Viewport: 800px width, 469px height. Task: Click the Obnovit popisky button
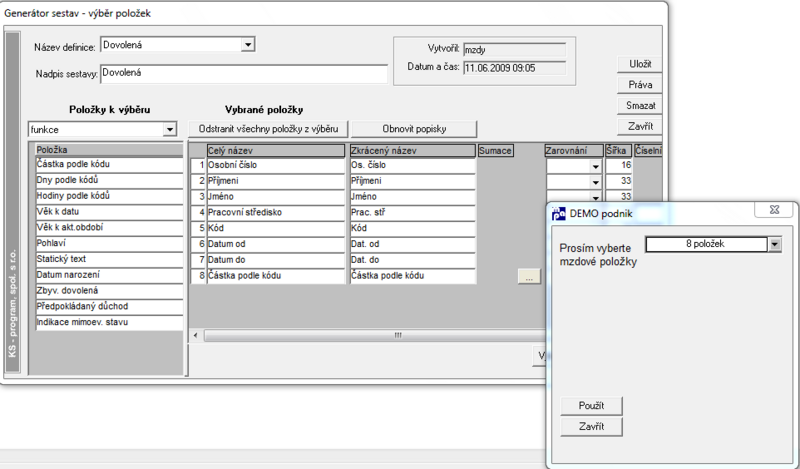414,129
